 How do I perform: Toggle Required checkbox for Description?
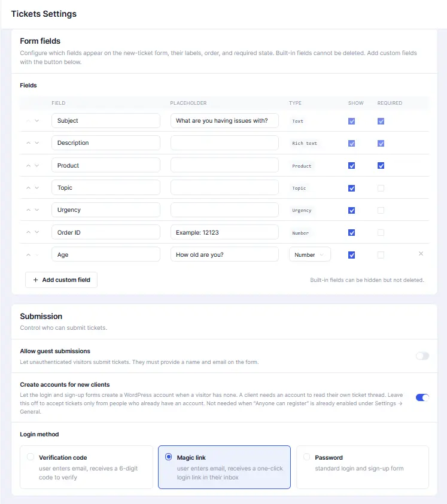coord(381,143)
